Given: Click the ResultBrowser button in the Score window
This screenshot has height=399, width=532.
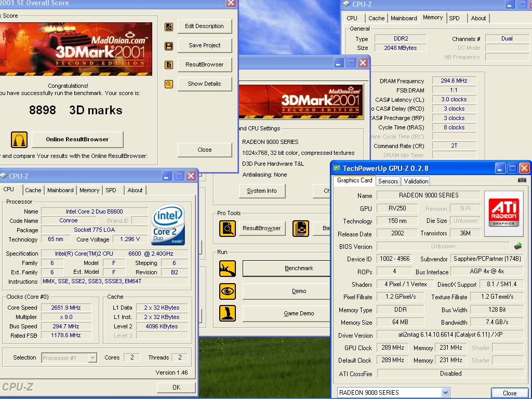Looking at the screenshot, I should click(x=205, y=64).
